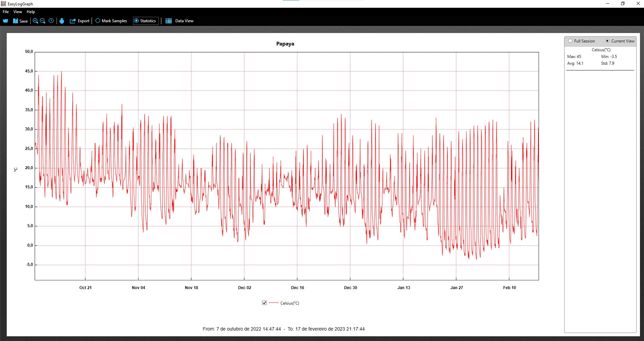Enable the Mark Samples toggle
The width and height of the screenshot is (644, 341).
point(98,21)
